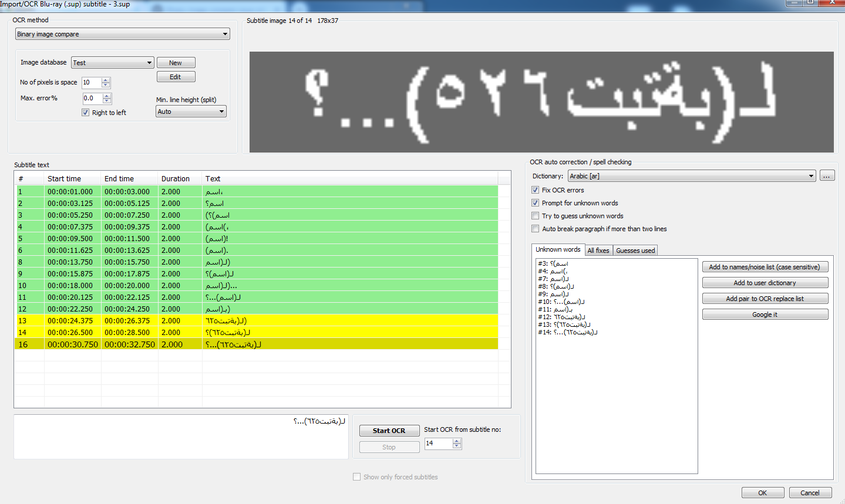Select yellow row 13 starting 00:00:24.375
The width and height of the screenshot is (845, 504).
pyautogui.click(x=256, y=320)
